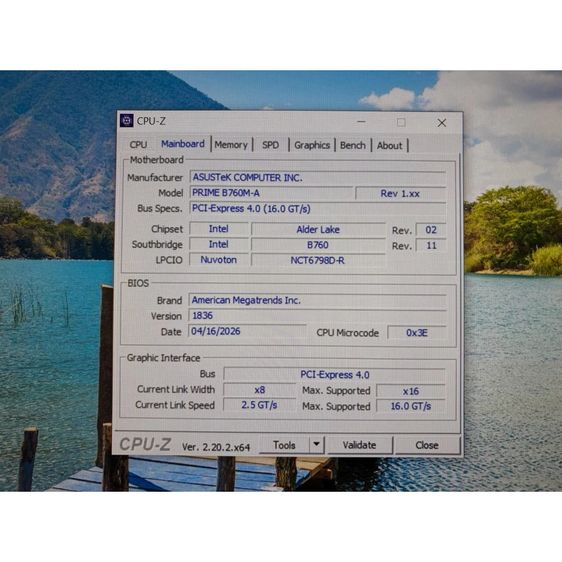Screen dimensions: 562x562
Task: Select the manufacturer ASUSTeK COMPUTER INC. field
Action: click(318, 177)
